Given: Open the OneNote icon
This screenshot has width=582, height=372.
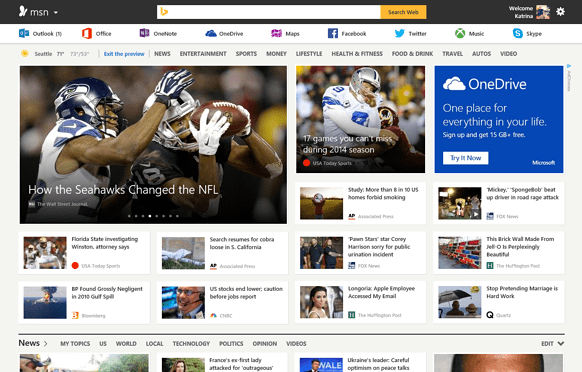Looking at the screenshot, I should tap(144, 33).
